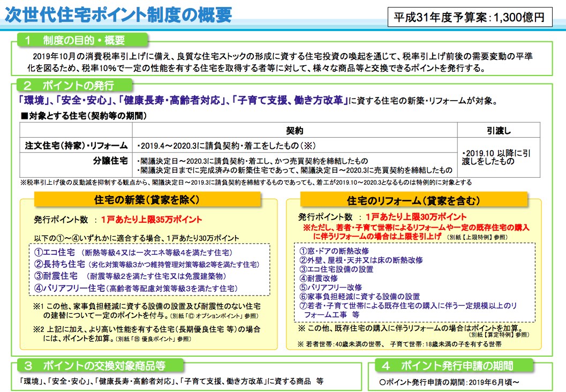Screen dimensions: 566x392
Task: Select the 注文住宅(持家)・リフォーム row label
Action: [x=76, y=145]
